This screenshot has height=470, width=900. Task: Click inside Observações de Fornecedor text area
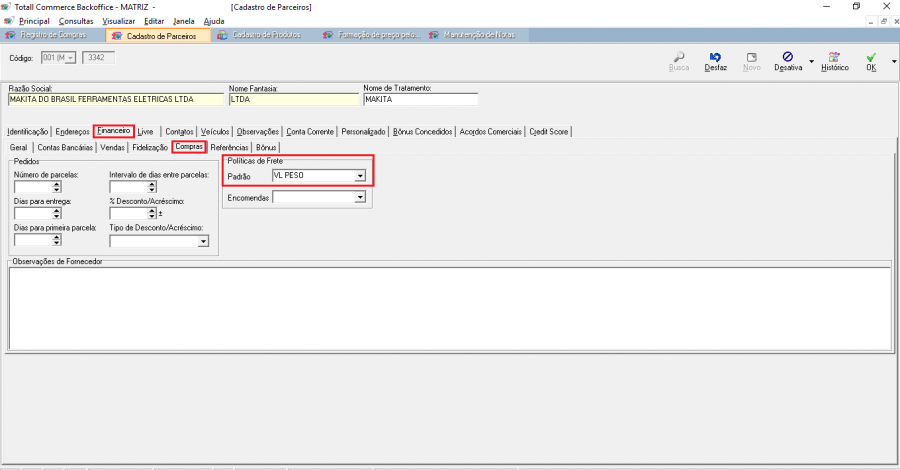[x=448, y=307]
